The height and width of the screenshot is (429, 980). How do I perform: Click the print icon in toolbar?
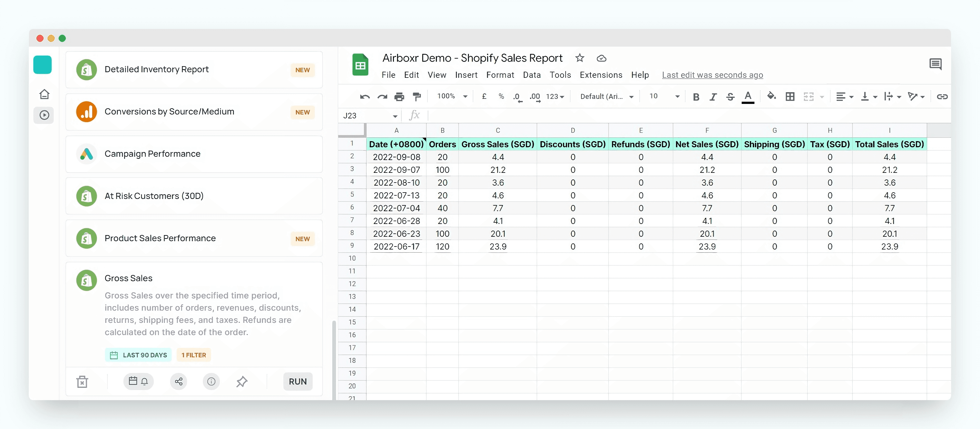(x=399, y=97)
